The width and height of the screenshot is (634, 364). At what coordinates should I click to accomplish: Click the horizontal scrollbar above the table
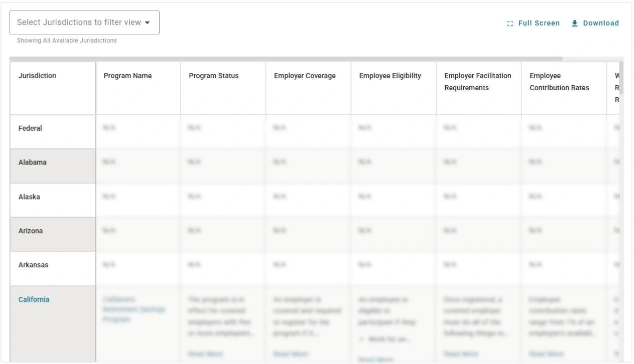tap(286, 58)
